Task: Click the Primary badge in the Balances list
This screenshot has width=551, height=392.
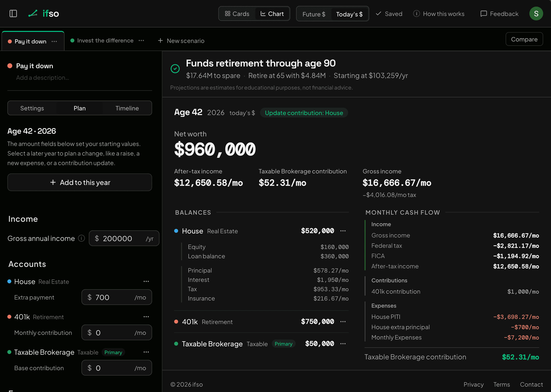Action: [x=283, y=344]
